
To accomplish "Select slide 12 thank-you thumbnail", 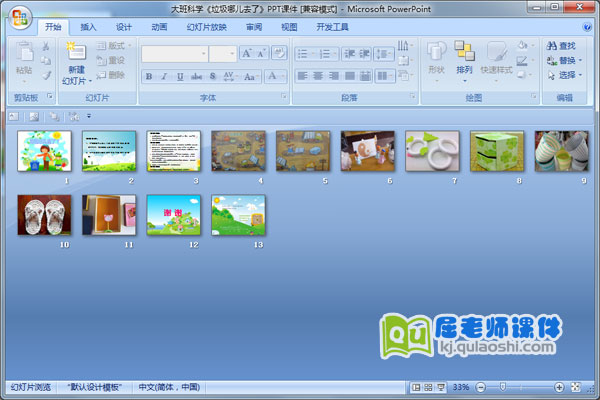I will click(x=174, y=215).
